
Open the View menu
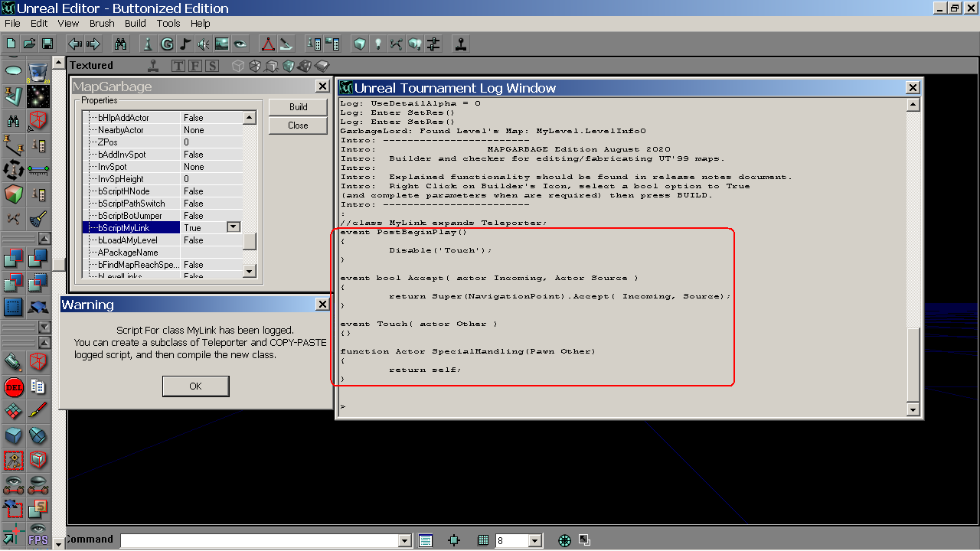(68, 23)
